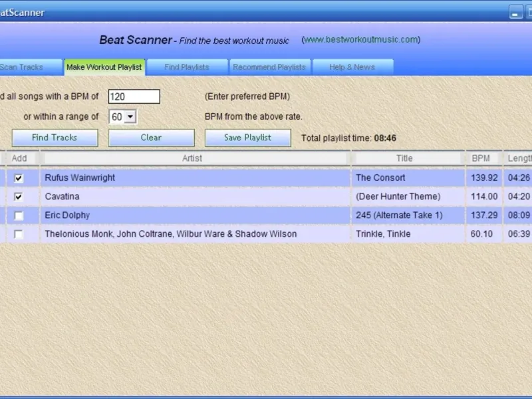Click the title 245 (Alternate Take 1)
The height and width of the screenshot is (399, 532).
pyautogui.click(x=399, y=215)
